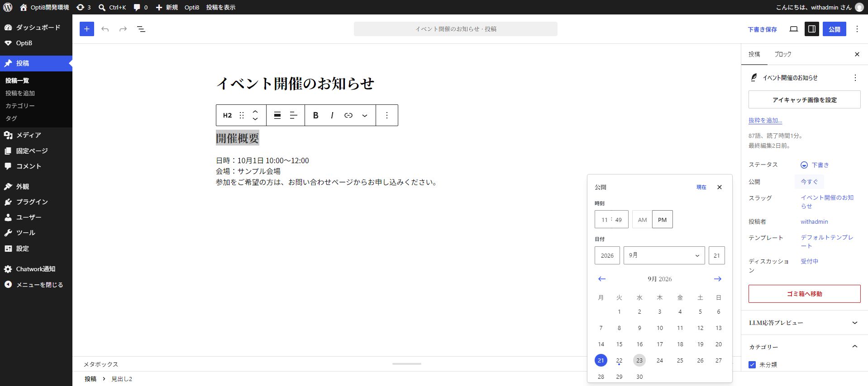
Task: Uncheck the 未分類 category checkbox
Action: point(752,365)
